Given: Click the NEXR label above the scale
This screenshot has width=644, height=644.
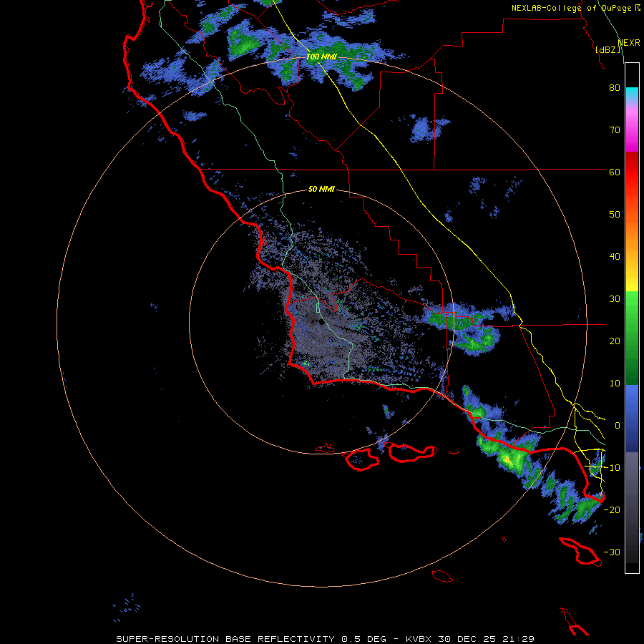Looking at the screenshot, I should point(629,43).
